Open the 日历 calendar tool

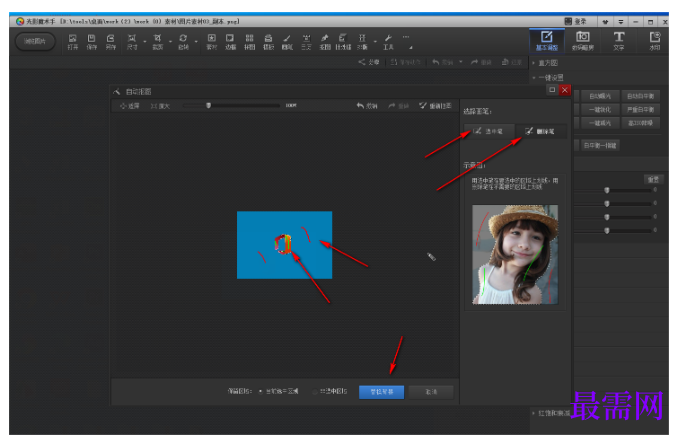tap(306, 42)
